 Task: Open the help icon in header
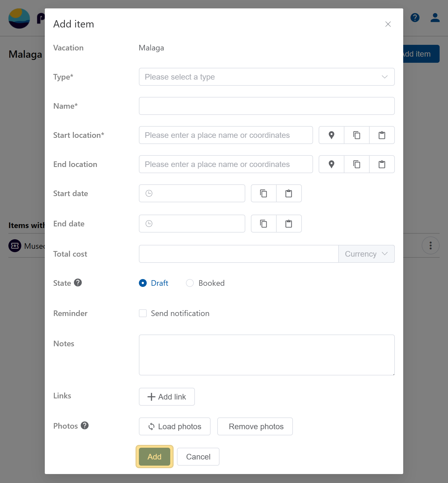[x=415, y=18]
